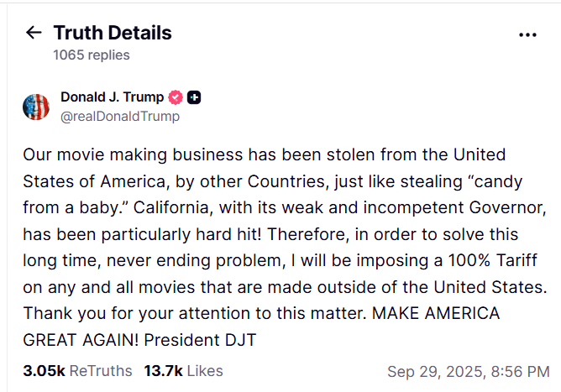The image size is (561, 392).
Task: Click the dark plus badge beside the name
Action: pos(194,97)
